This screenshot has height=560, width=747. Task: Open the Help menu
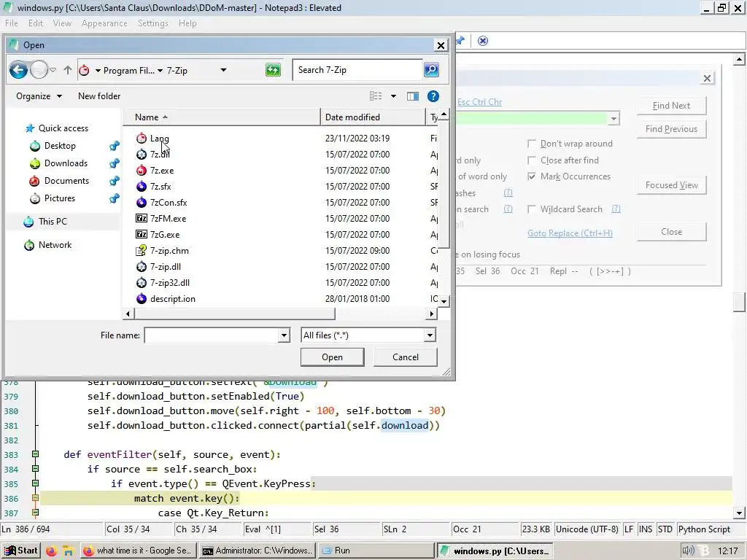tap(187, 23)
